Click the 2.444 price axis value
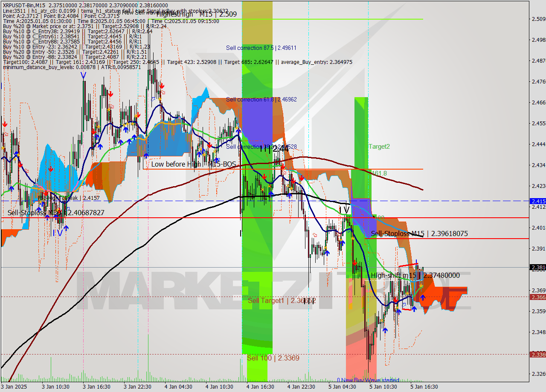The width and height of the screenshot is (546, 392). point(538,144)
